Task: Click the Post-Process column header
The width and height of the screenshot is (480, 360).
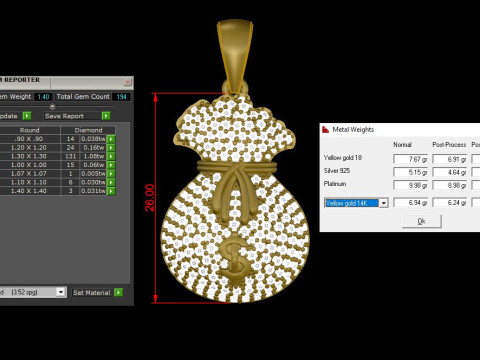Action: pos(449,145)
